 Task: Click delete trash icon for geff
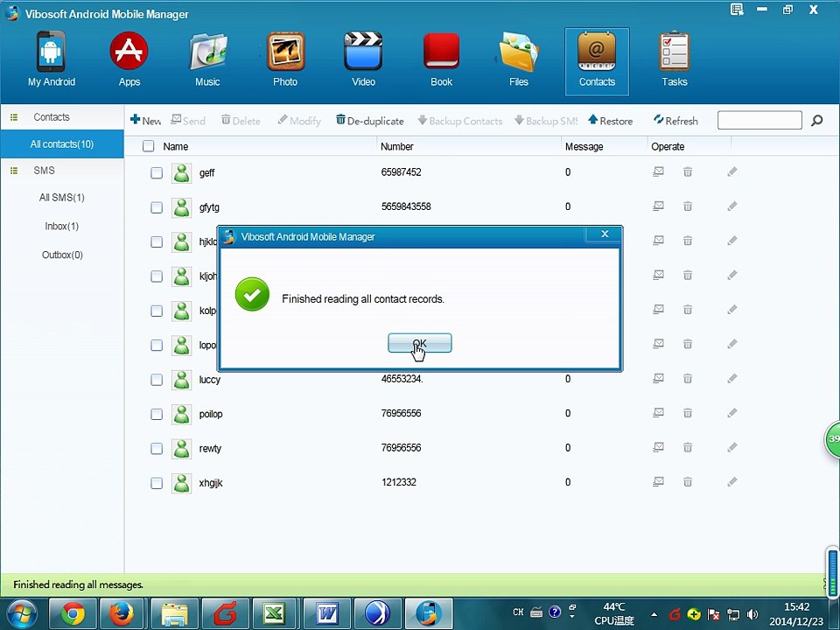[688, 172]
